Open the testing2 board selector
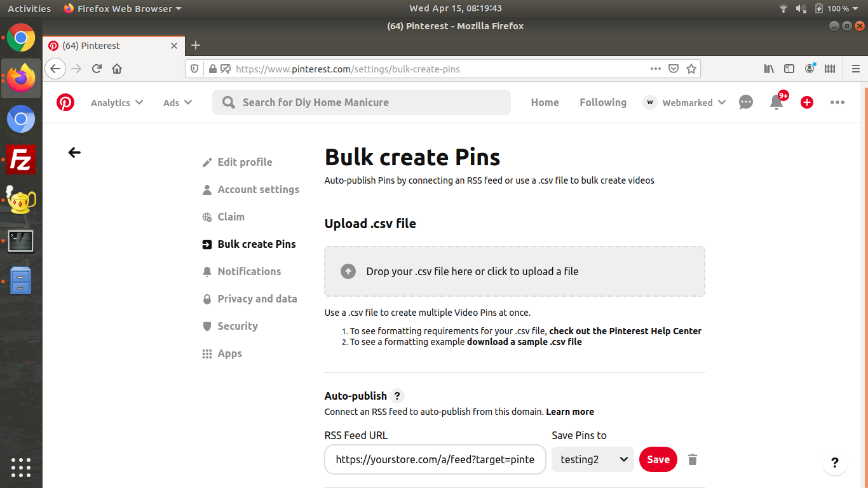868x488 pixels. [592, 459]
